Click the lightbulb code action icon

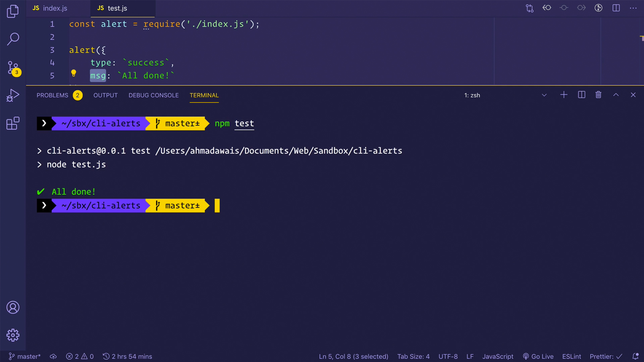click(74, 73)
